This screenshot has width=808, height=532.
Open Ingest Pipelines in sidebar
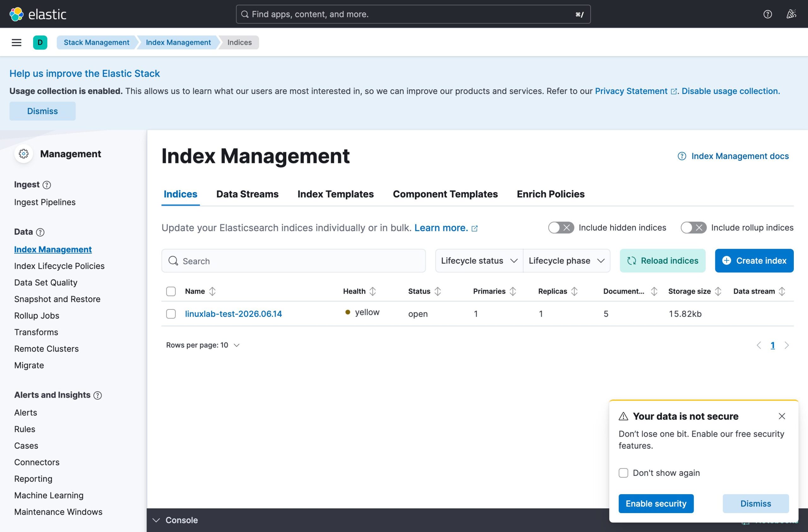pyautogui.click(x=45, y=202)
